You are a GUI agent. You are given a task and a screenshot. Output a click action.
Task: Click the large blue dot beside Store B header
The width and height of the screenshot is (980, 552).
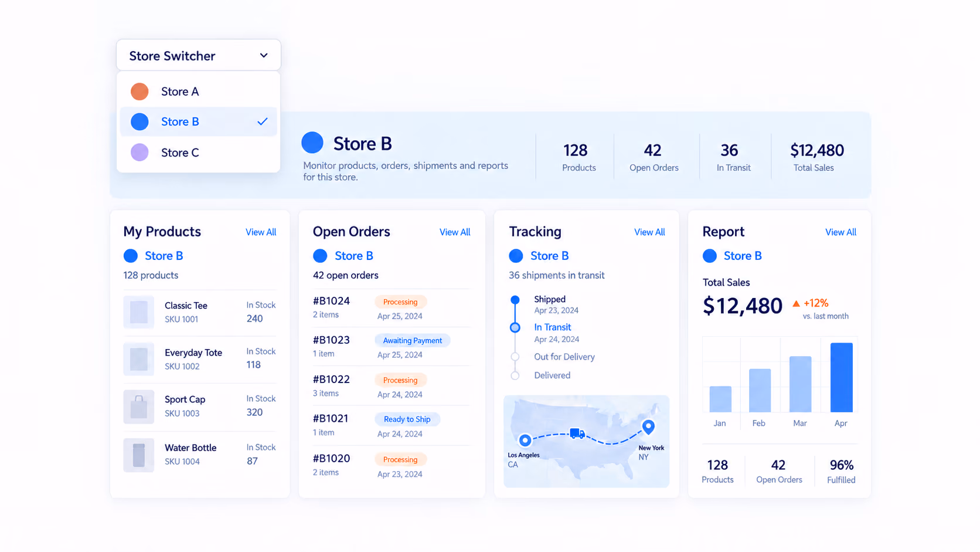pos(312,143)
